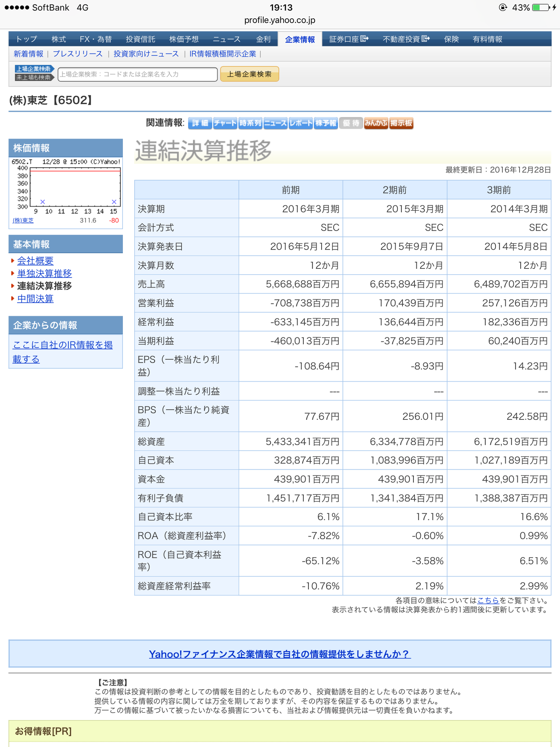
Task: Open the 有料情報 menu item
Action: coord(487,39)
